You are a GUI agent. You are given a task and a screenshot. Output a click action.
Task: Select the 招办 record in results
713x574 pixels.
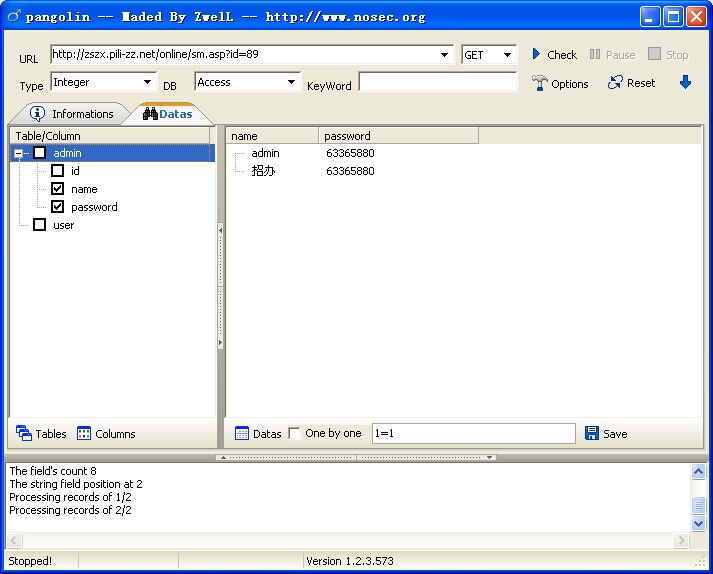pos(263,171)
